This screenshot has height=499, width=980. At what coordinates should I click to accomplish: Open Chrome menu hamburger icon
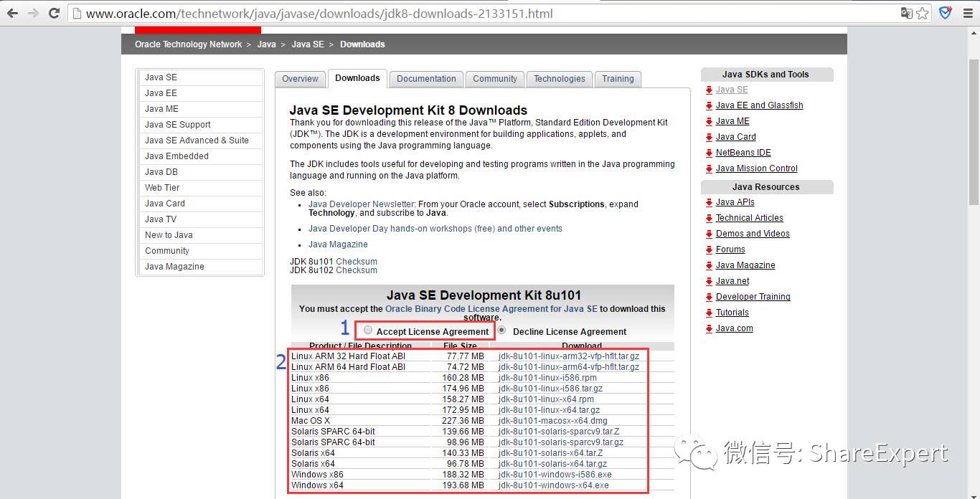click(968, 13)
